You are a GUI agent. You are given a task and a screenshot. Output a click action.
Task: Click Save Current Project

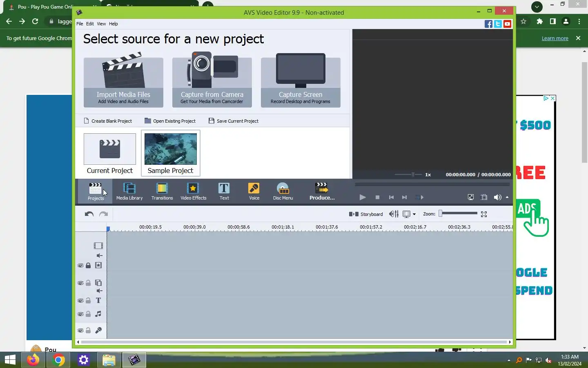[234, 121]
